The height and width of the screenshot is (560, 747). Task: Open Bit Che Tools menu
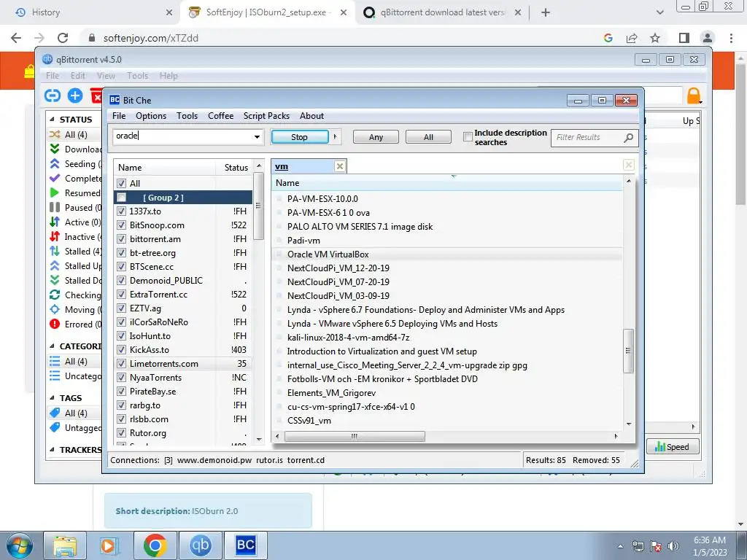pyautogui.click(x=187, y=116)
